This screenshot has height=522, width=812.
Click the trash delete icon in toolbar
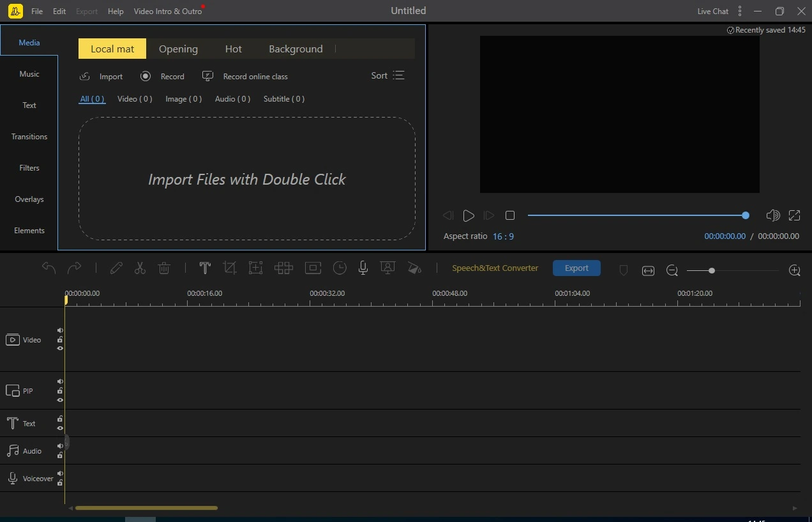164,268
